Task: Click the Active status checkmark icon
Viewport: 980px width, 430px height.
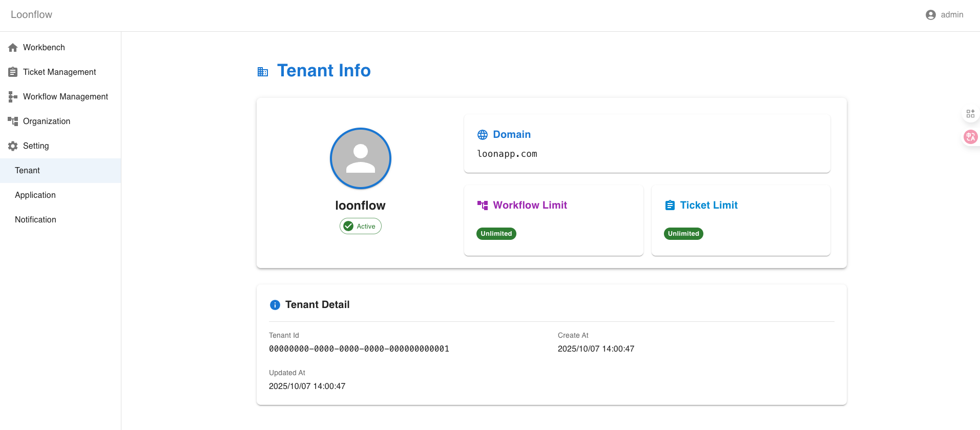Action: pos(348,226)
